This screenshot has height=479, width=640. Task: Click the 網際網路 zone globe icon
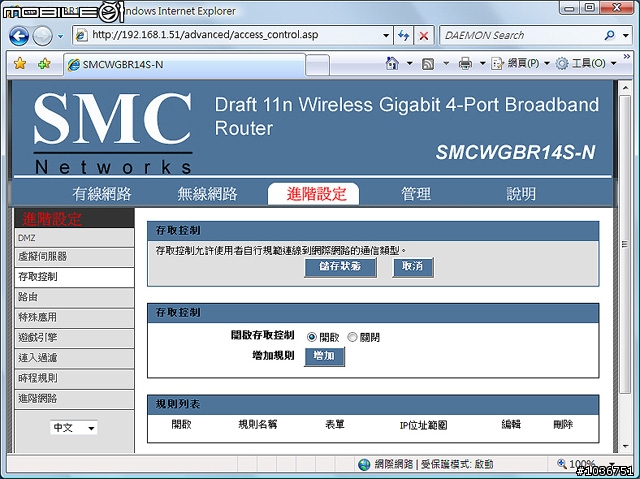(364, 464)
